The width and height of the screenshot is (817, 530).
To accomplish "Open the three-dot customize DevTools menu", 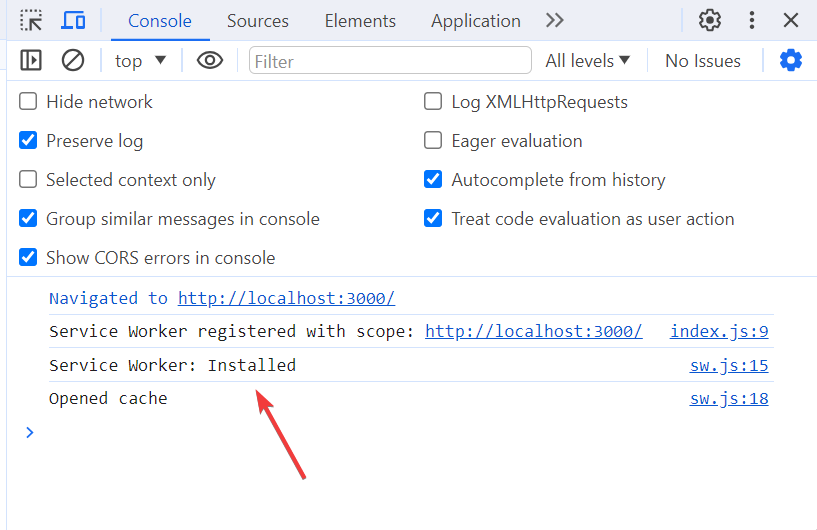I will 752,20.
